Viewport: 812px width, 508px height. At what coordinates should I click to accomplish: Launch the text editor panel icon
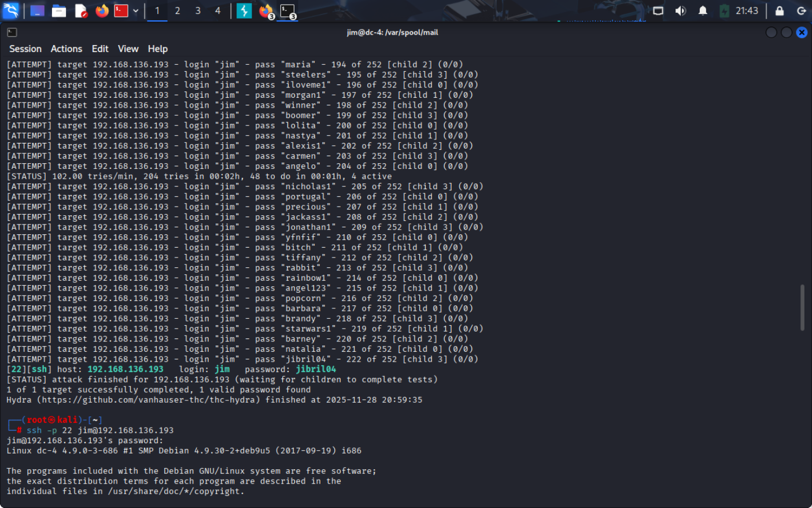point(81,10)
